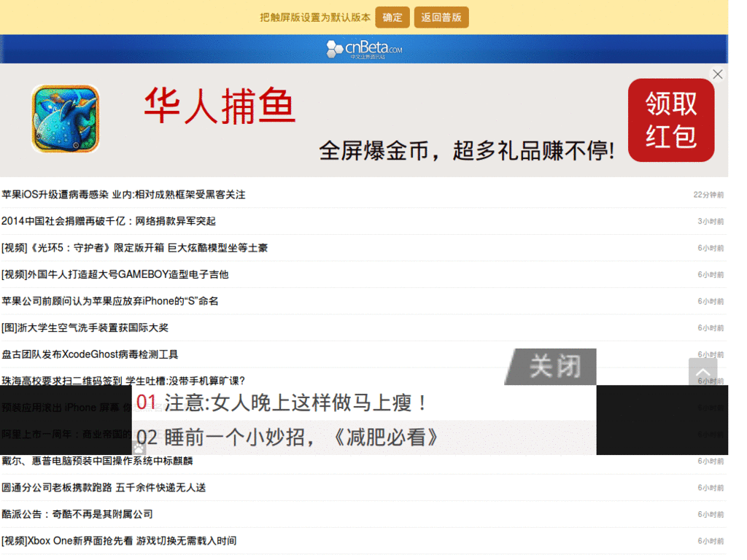
Task: Dismiss the 华人捕鱼 banner with the X
Action: tap(717, 74)
